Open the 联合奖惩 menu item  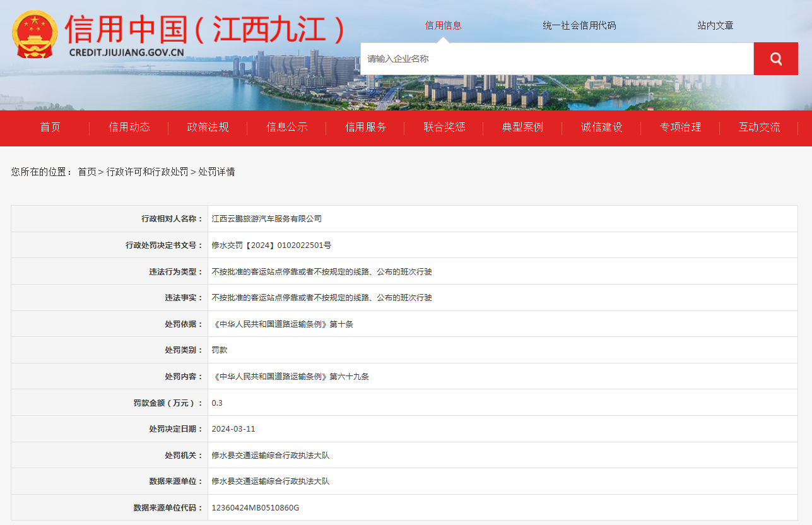(x=445, y=127)
